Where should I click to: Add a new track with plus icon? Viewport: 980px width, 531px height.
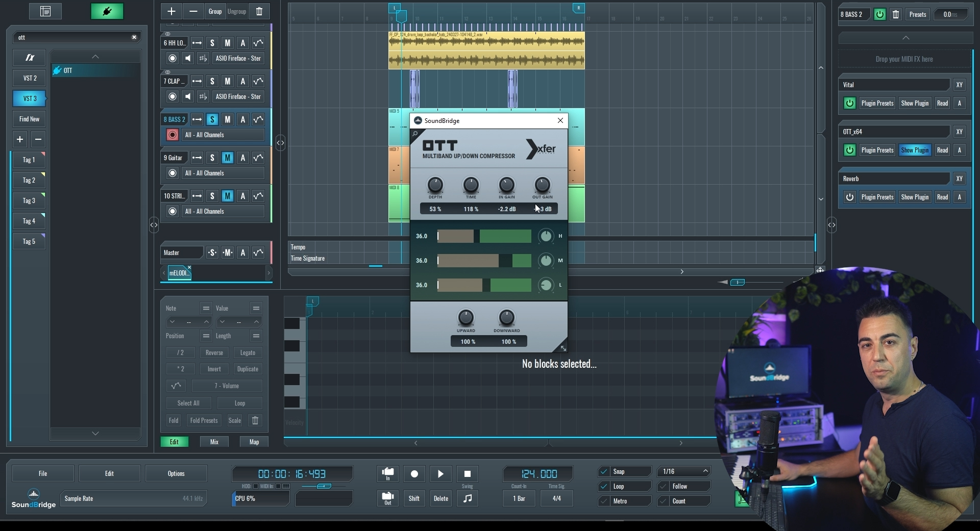[171, 11]
